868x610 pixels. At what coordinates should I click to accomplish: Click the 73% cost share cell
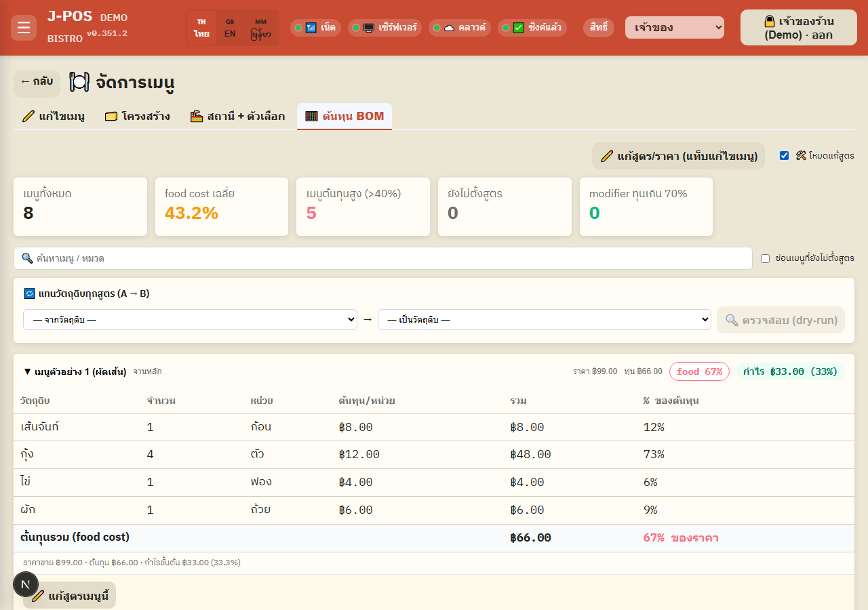(x=654, y=455)
